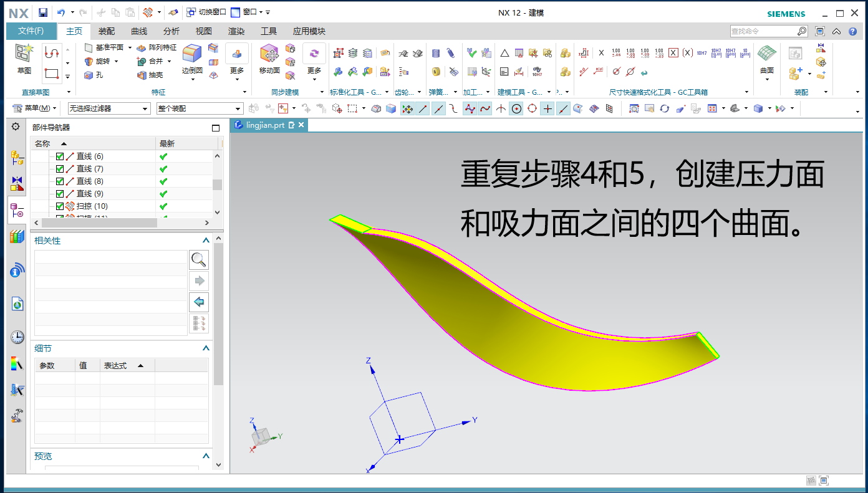Select the Revolve (旋转) feature icon

[89, 61]
